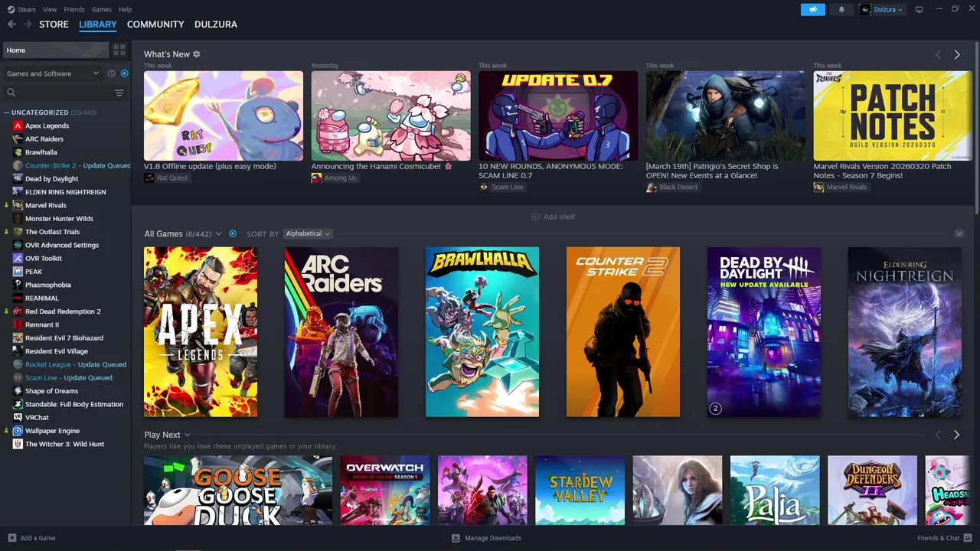This screenshot has width=980, height=551.
Task: Collapse the Uncategorized category
Action: [6, 112]
